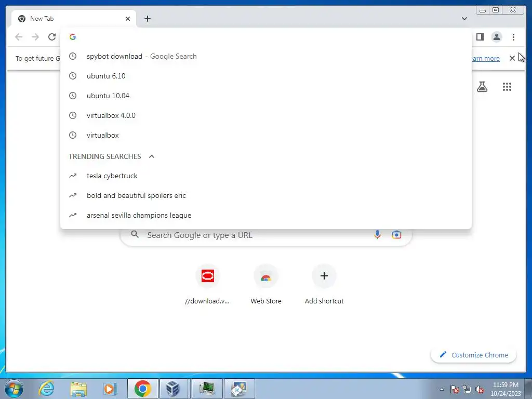Viewport: 532px width, 399px height.
Task: Show hidden tray icons arrow
Action: click(442, 389)
